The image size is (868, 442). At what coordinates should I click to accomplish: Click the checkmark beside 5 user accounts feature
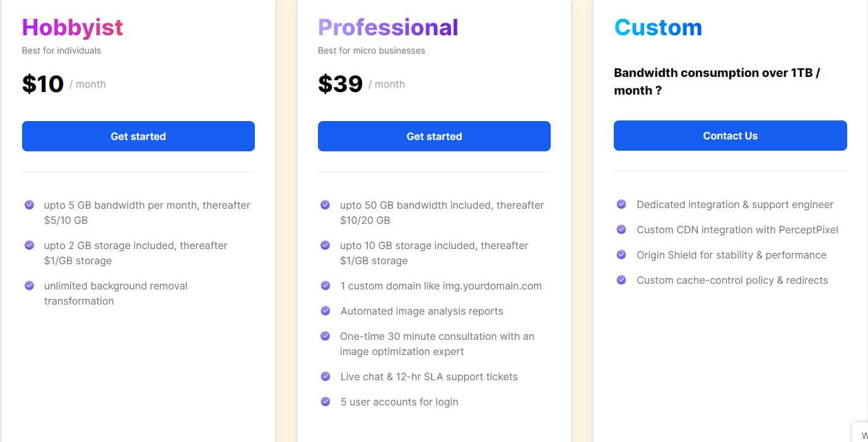(x=325, y=401)
